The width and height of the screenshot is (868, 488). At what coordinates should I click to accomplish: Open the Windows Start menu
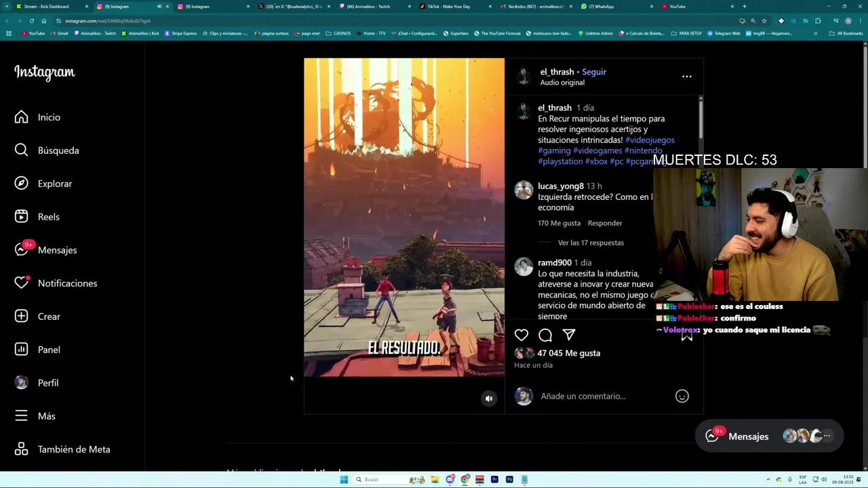point(344,479)
